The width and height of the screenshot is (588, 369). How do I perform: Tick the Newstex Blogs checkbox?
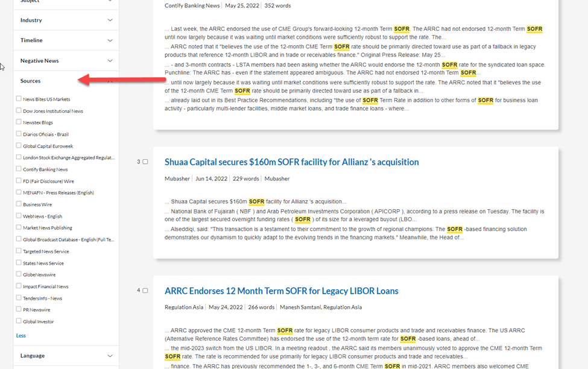tap(19, 122)
